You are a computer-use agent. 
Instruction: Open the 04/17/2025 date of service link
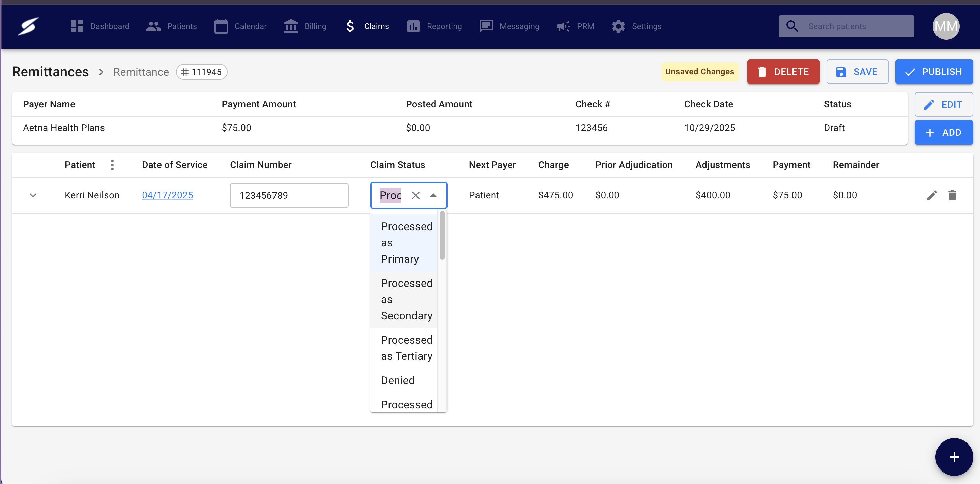coord(167,195)
